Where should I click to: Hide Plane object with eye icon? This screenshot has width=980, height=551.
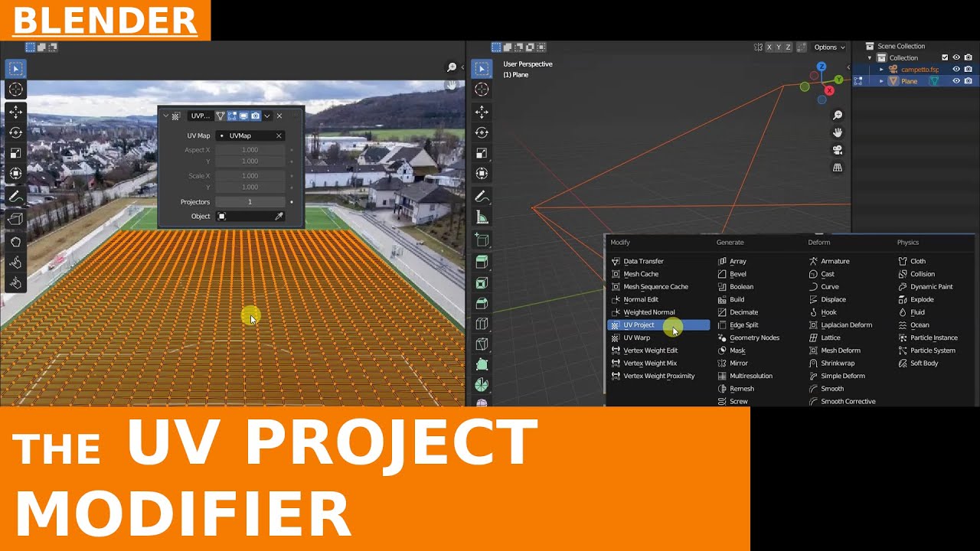click(955, 81)
